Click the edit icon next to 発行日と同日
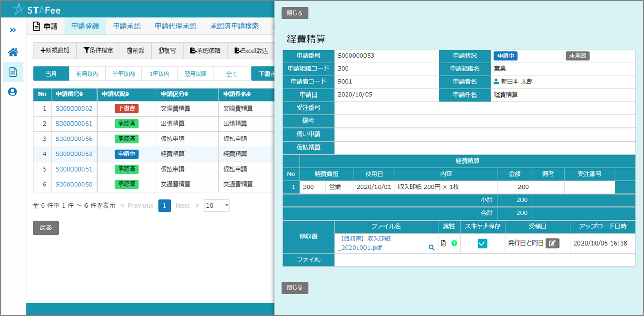 click(x=552, y=244)
